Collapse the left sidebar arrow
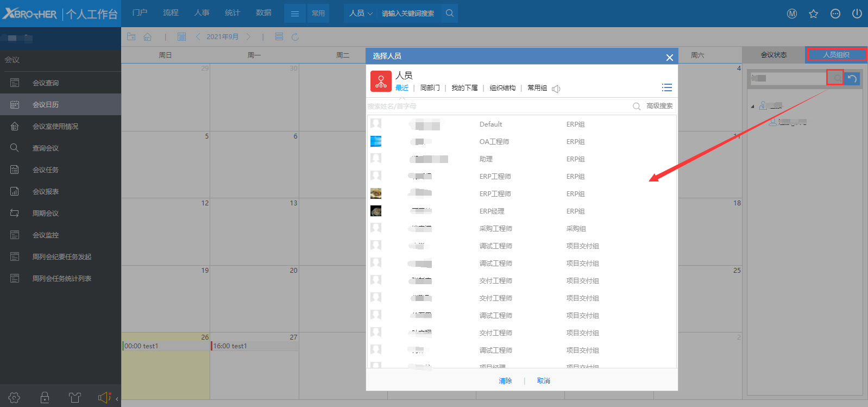This screenshot has width=868, height=407. [x=117, y=399]
